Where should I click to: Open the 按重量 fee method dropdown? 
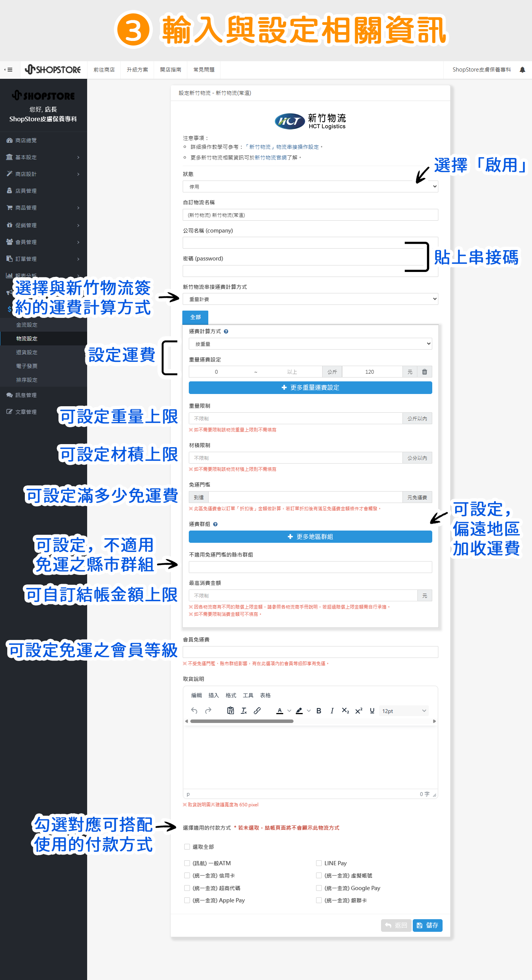click(x=310, y=344)
